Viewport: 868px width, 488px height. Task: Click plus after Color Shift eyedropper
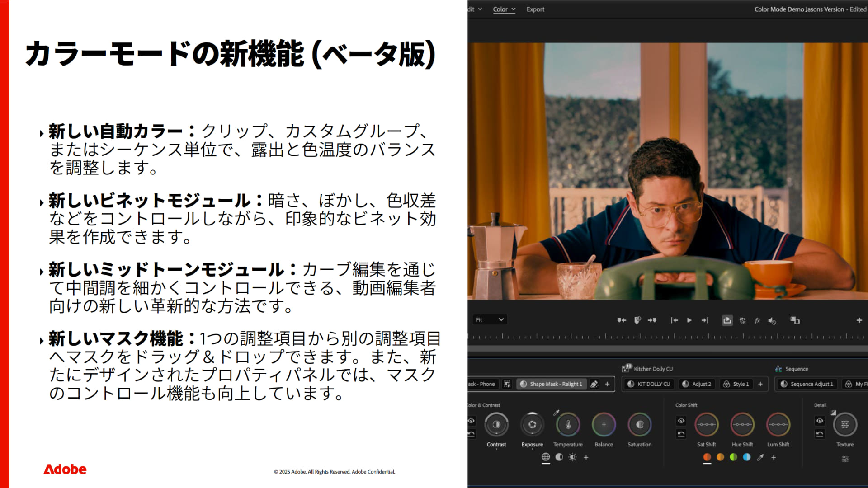coord(774,457)
